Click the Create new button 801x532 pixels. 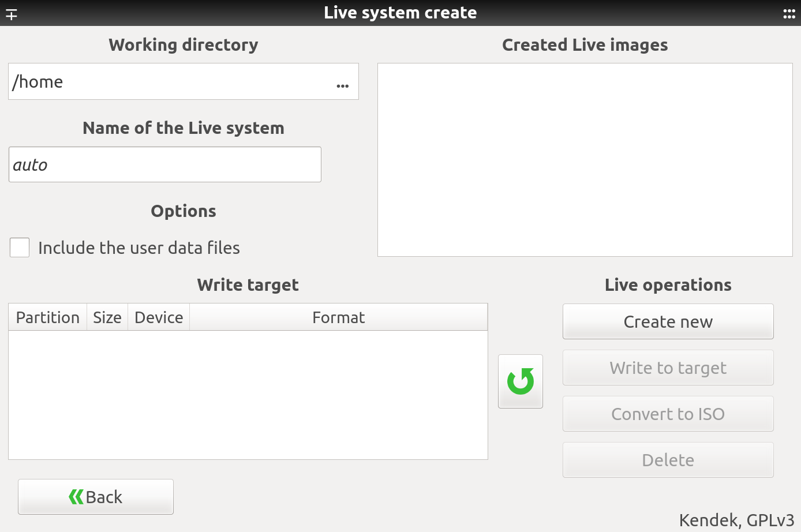[x=668, y=321]
